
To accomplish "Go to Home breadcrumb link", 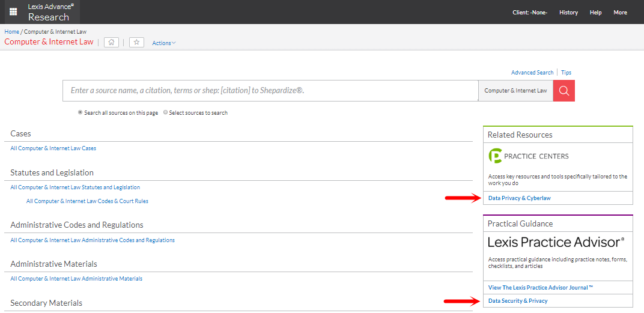I will 11,31.
